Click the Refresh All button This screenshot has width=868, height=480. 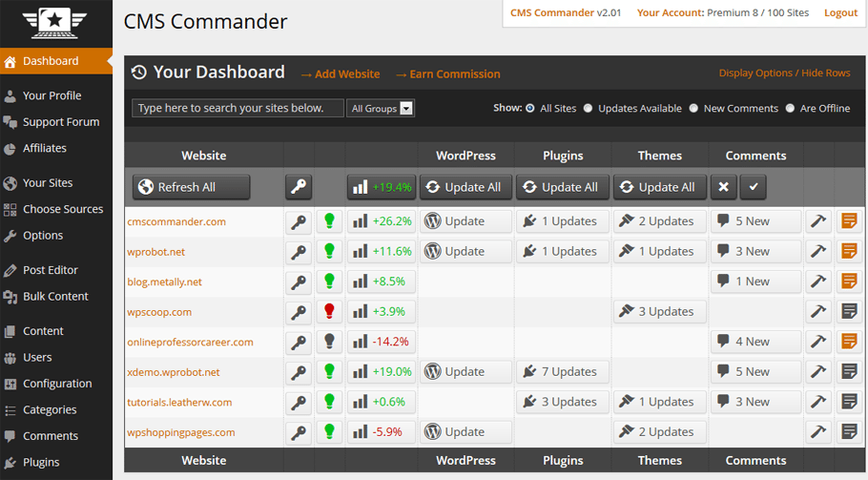[191, 187]
